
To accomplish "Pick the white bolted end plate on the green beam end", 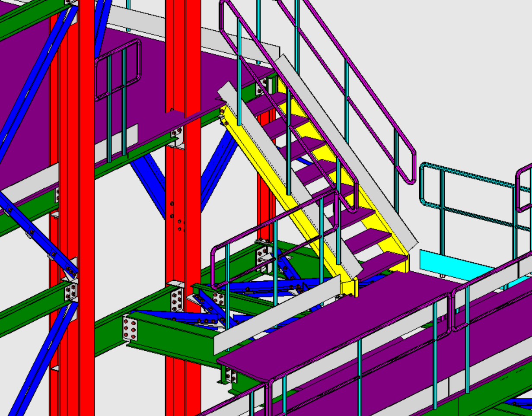I will pos(130,329).
